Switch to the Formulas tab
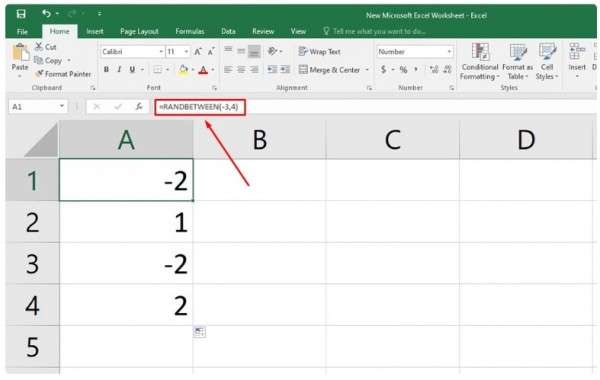The height and width of the screenshot is (380, 600). (x=190, y=31)
